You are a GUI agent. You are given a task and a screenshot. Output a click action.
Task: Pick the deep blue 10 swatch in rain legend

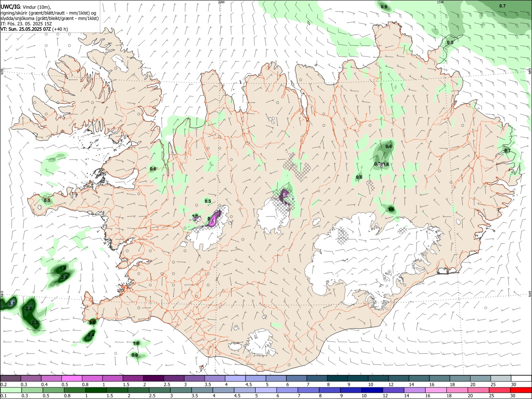(x=372, y=390)
